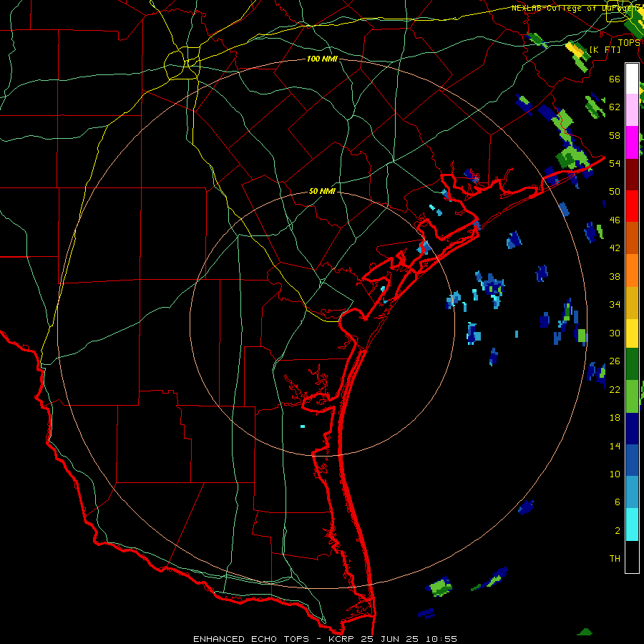Image resolution: width=644 pixels, height=644 pixels.
Task: Click legend value "66"
Action: pos(615,79)
